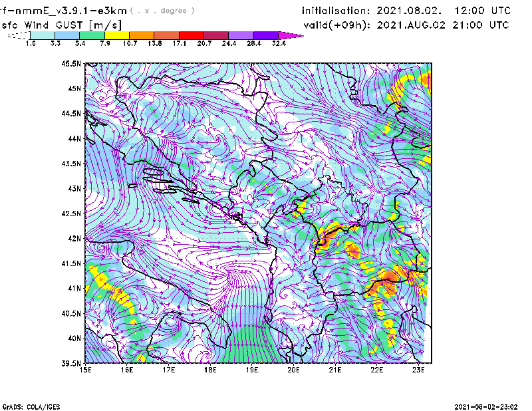Click the longitude label '20E'

coord(293,370)
